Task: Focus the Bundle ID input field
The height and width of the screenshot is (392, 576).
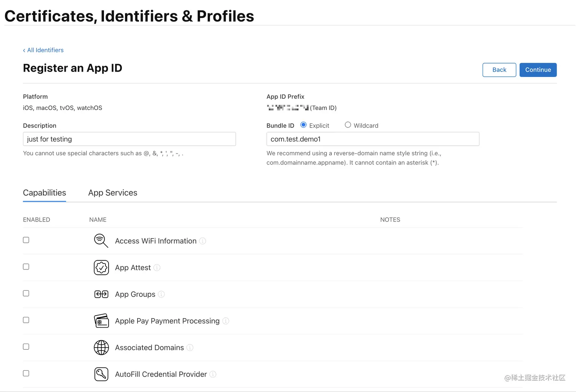Action: click(373, 139)
